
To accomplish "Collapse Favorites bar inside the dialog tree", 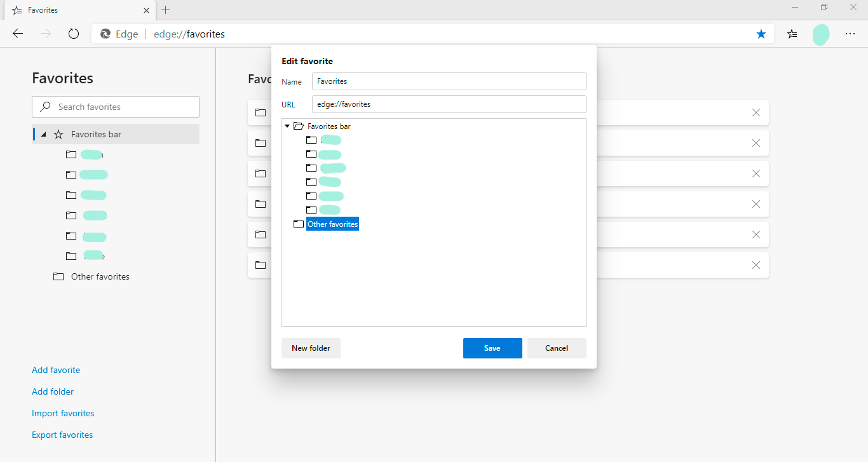I will (x=287, y=126).
